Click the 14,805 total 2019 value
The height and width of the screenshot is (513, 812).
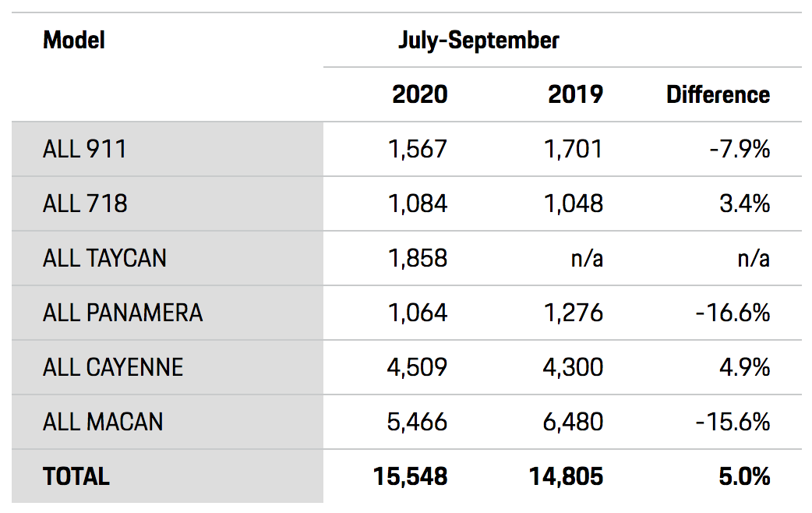pos(567,476)
